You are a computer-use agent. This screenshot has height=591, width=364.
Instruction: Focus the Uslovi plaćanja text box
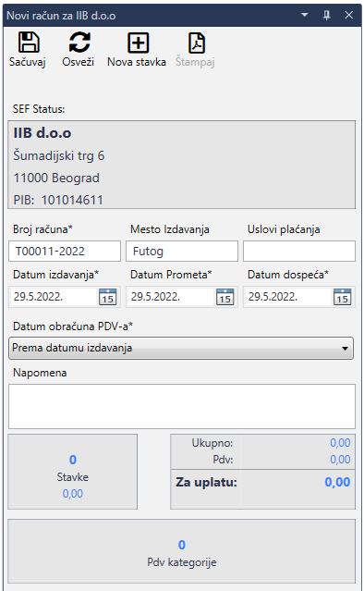pos(299,251)
